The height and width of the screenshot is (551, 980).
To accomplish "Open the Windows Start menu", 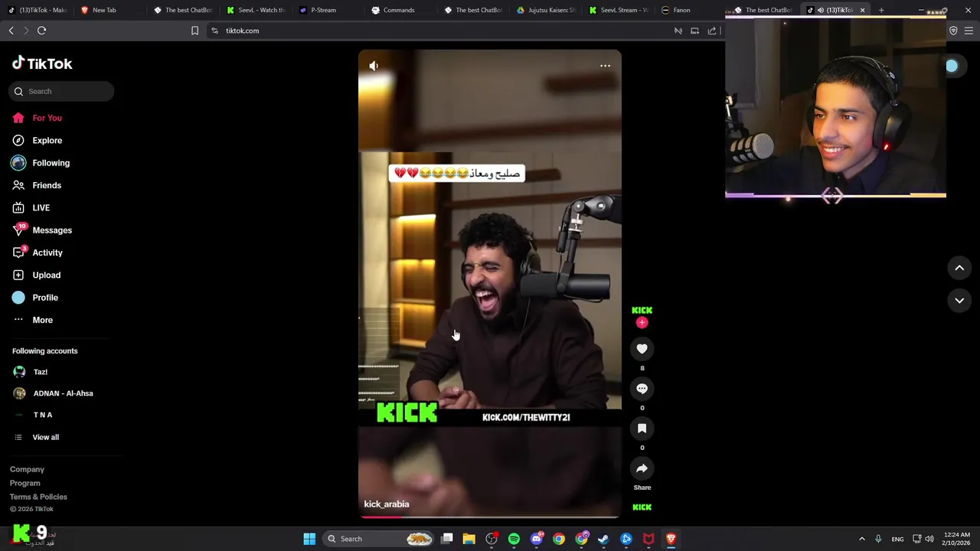I will point(309,539).
